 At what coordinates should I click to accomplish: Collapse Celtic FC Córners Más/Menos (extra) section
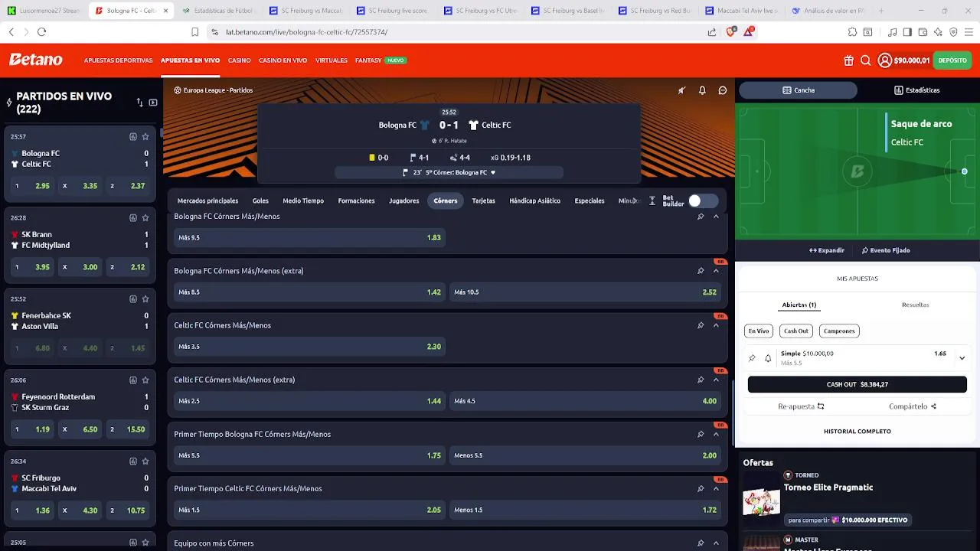coord(716,380)
